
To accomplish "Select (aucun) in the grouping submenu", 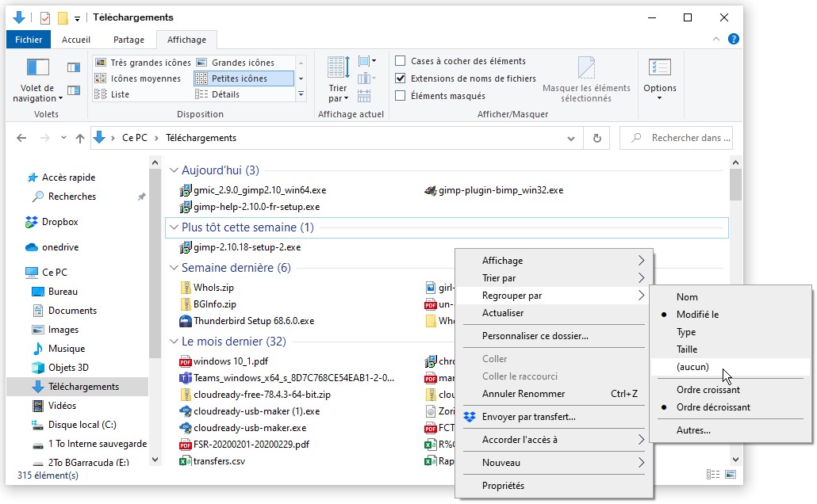I will (692, 367).
